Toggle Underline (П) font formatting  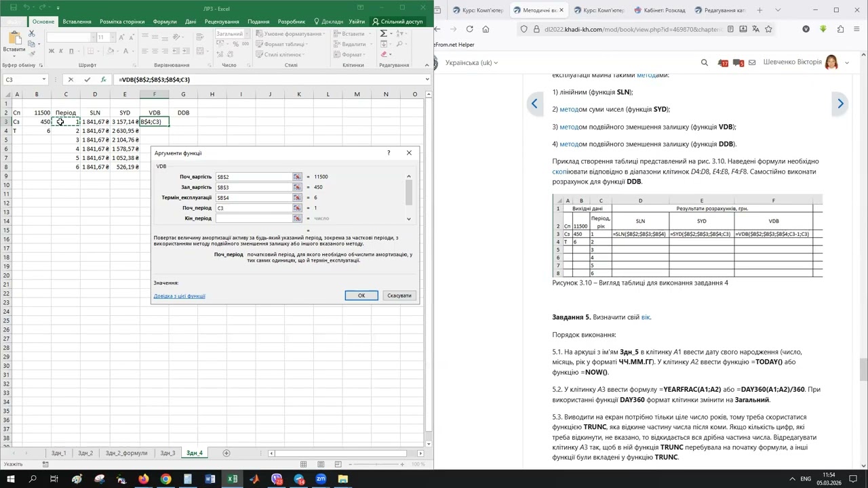click(71, 51)
